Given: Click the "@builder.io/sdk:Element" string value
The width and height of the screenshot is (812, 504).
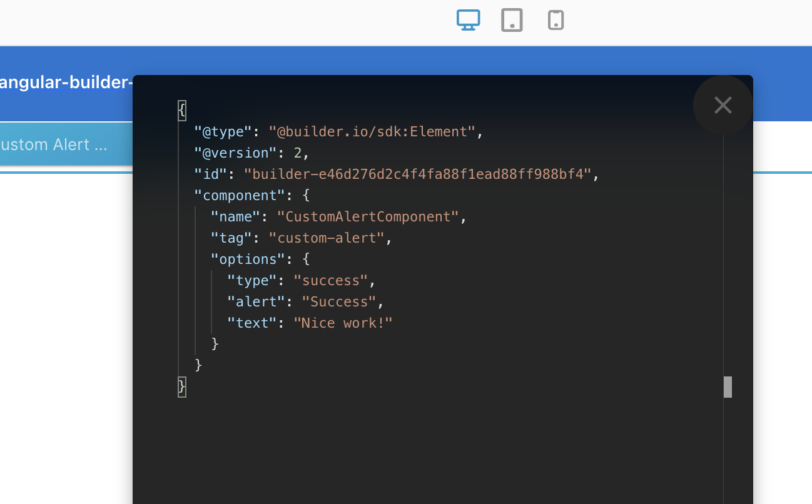Looking at the screenshot, I should (372, 132).
